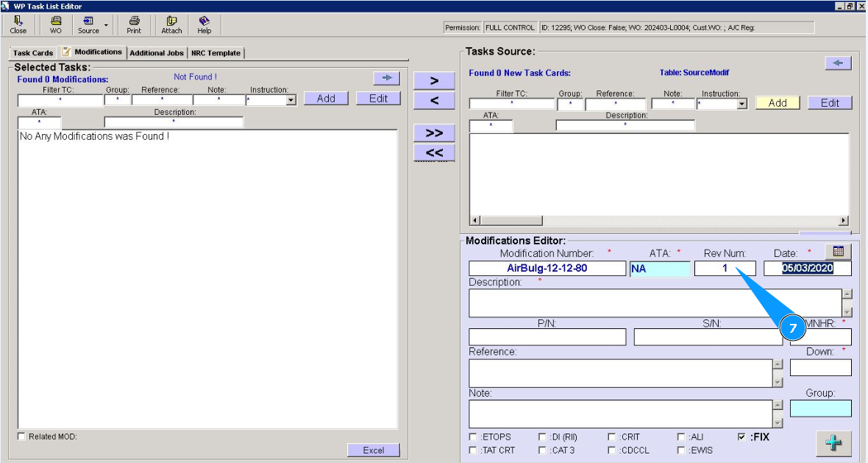Open the calendar date picker icon

[838, 251]
